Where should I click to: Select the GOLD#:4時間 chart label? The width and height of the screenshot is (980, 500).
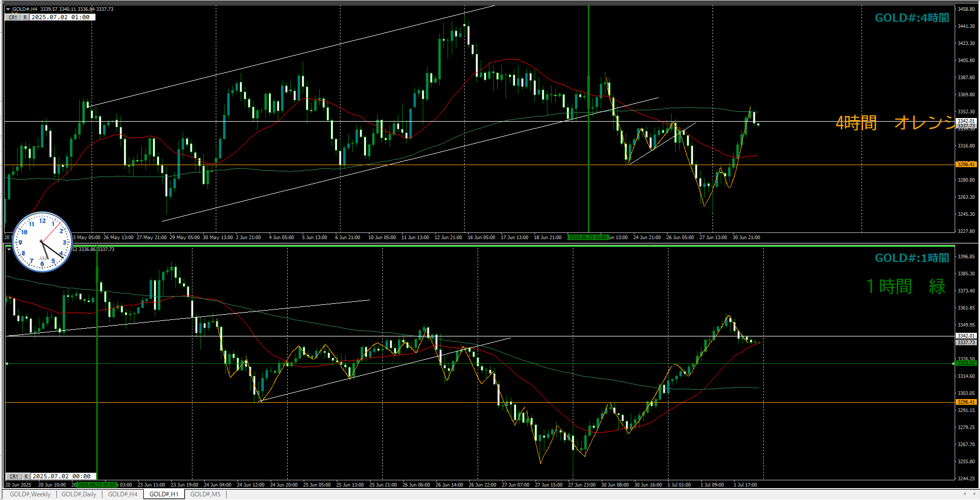(912, 18)
